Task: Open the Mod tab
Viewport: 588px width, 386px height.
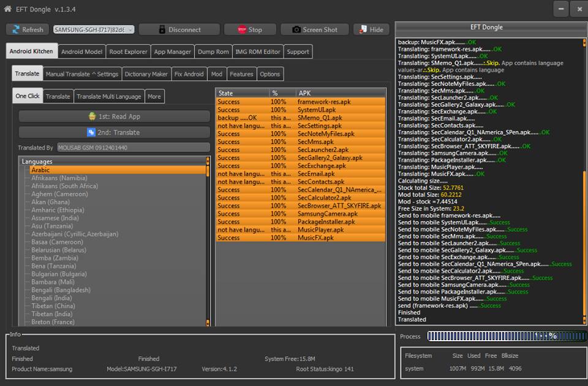Action: (217, 74)
